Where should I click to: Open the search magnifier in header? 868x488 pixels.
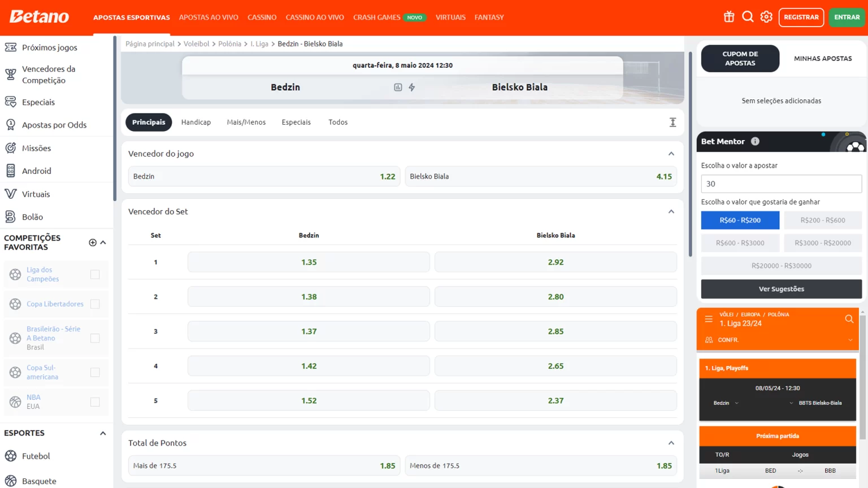748,17
